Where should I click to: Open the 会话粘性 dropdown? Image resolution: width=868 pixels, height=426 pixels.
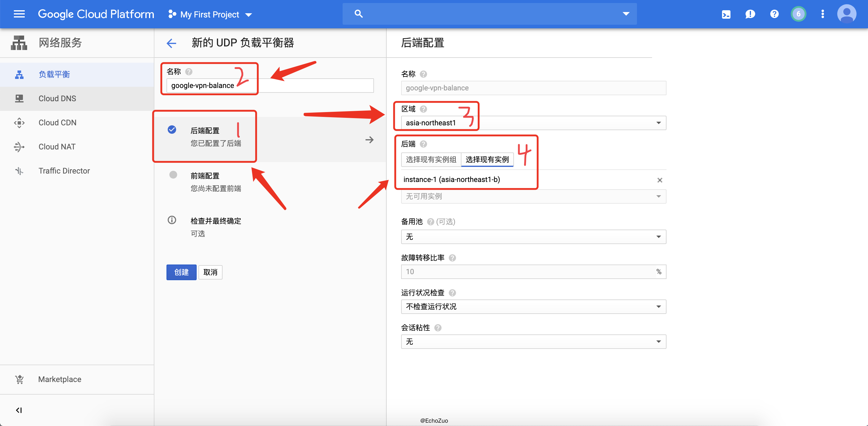(534, 342)
